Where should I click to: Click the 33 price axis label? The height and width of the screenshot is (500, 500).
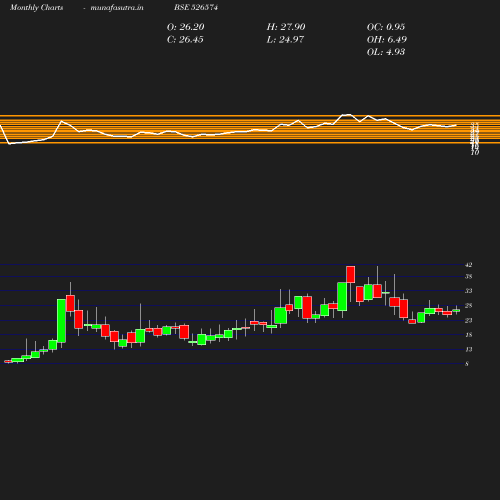[x=469, y=291]
